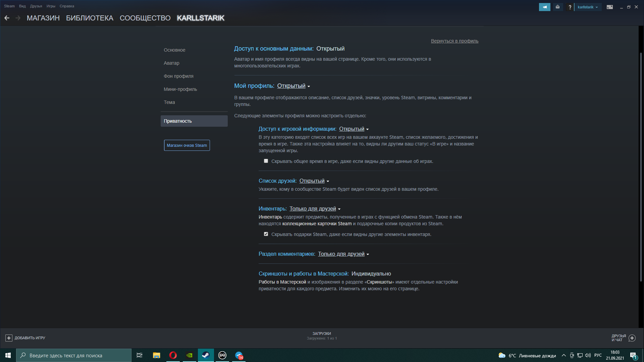The width and height of the screenshot is (644, 362).
Task: Click the ДРУЗЬЯ И ЧАТ label
Action: (619, 338)
